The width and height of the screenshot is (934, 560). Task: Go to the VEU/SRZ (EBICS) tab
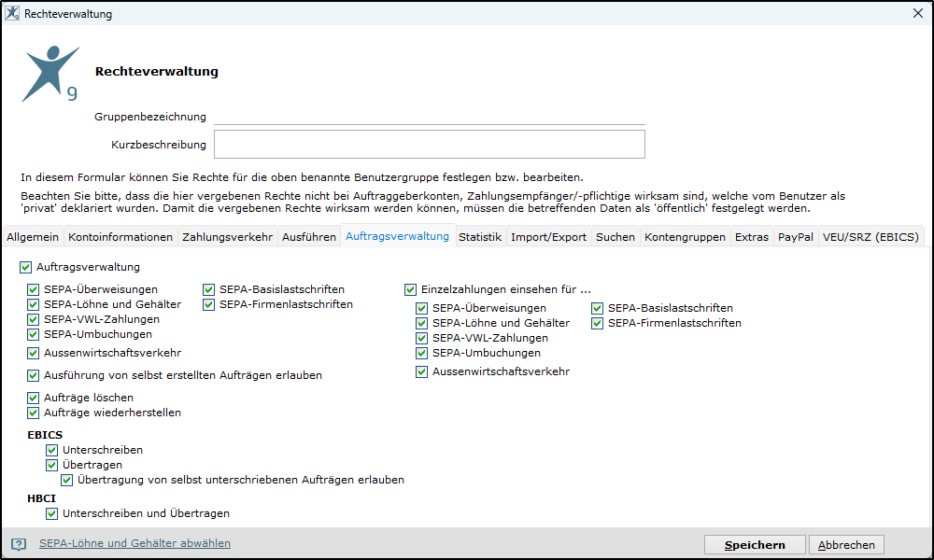click(870, 237)
